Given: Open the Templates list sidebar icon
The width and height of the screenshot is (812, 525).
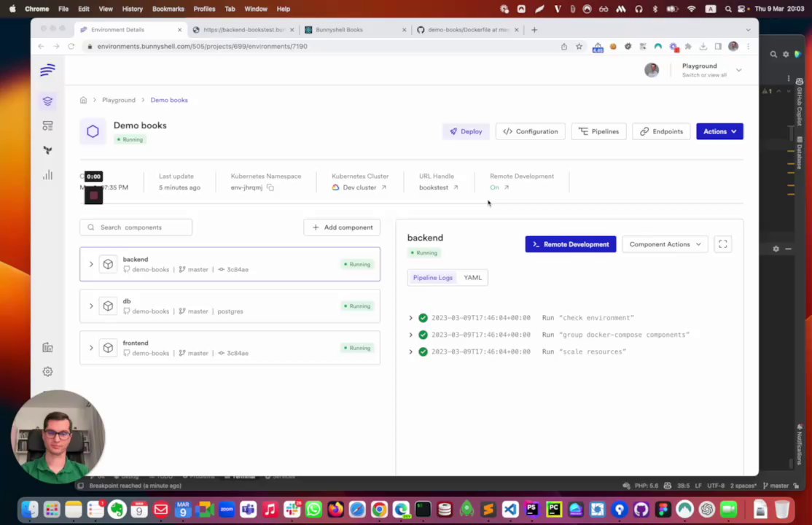Looking at the screenshot, I should tap(47, 126).
